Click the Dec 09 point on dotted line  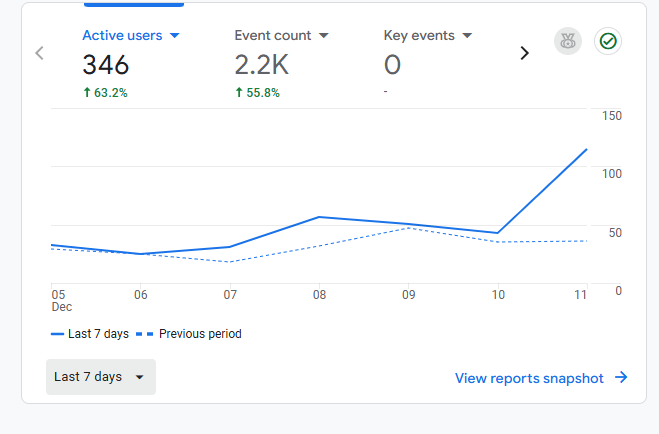pyautogui.click(x=409, y=228)
